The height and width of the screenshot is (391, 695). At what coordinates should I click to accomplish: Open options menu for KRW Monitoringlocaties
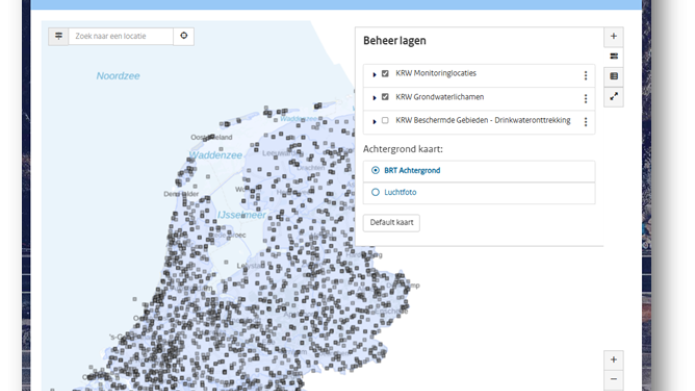[x=586, y=76]
